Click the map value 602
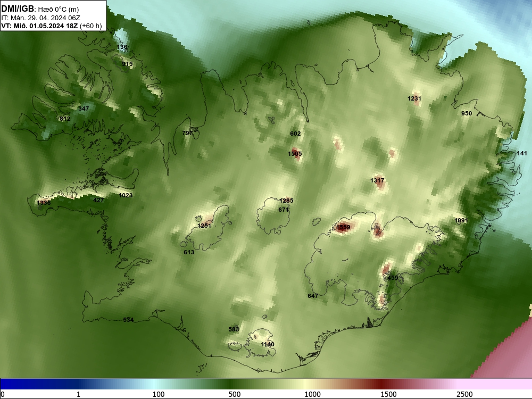 295,134
